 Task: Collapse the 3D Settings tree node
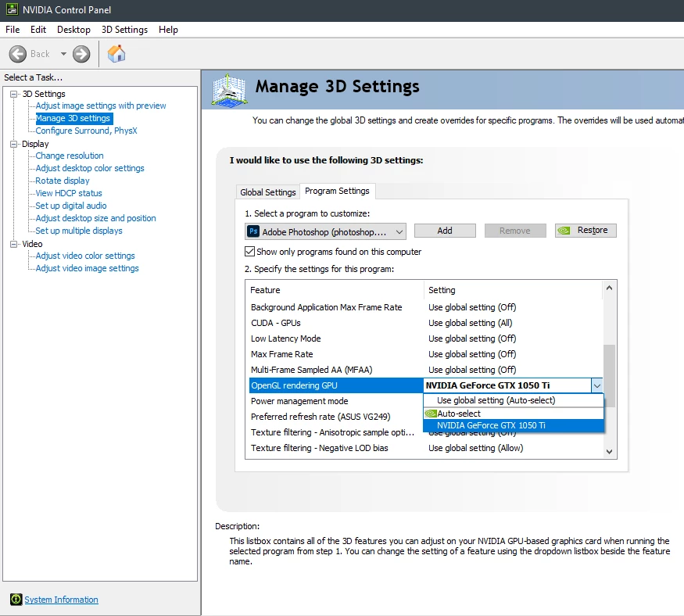point(14,94)
